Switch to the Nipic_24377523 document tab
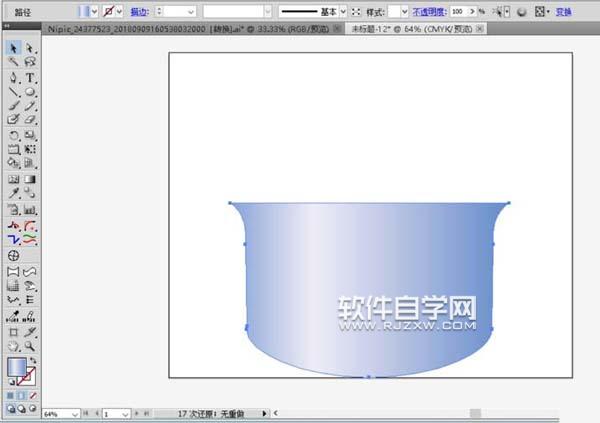This screenshot has width=600, height=423. tap(188, 29)
